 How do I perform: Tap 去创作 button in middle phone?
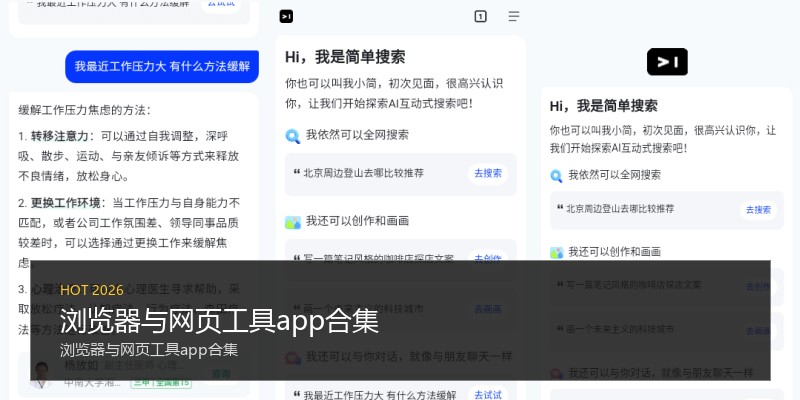(x=488, y=259)
